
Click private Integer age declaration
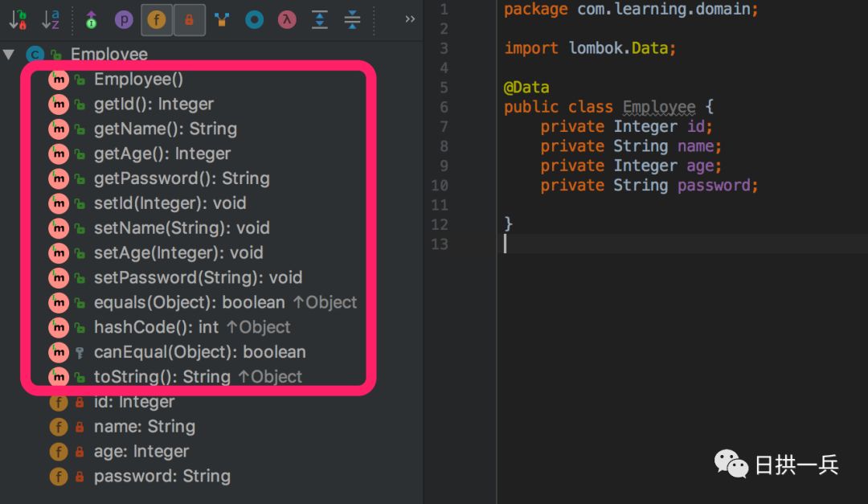[631, 166]
